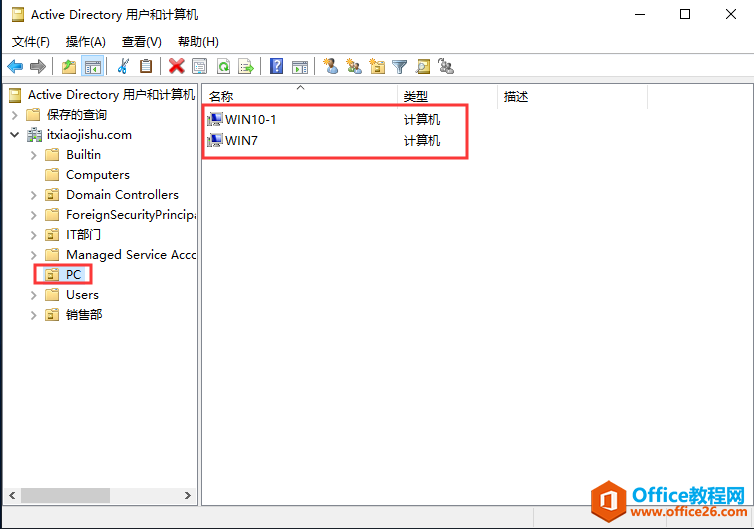Toggle the Show/Hide Action Pane icon
The image size is (754, 529).
click(x=300, y=66)
